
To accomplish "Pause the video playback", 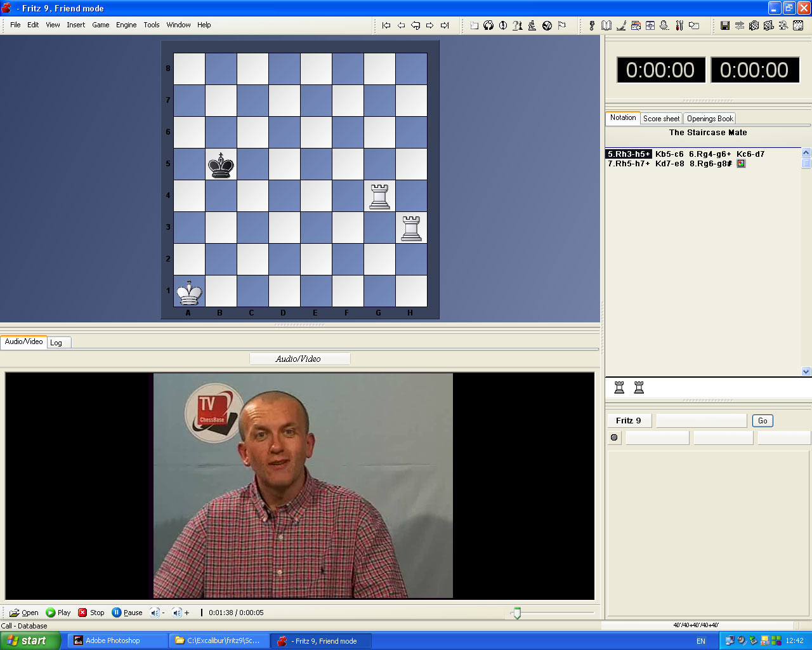I will point(127,613).
